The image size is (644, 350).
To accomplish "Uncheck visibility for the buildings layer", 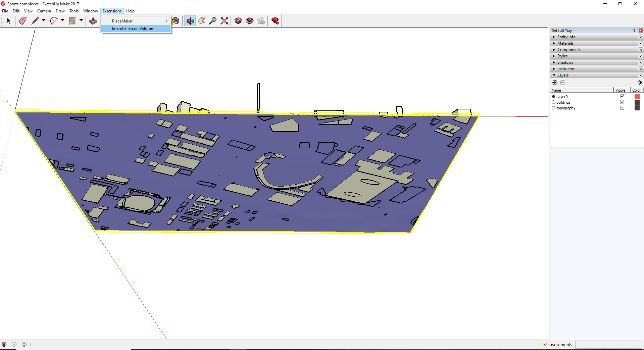I will coord(622,102).
